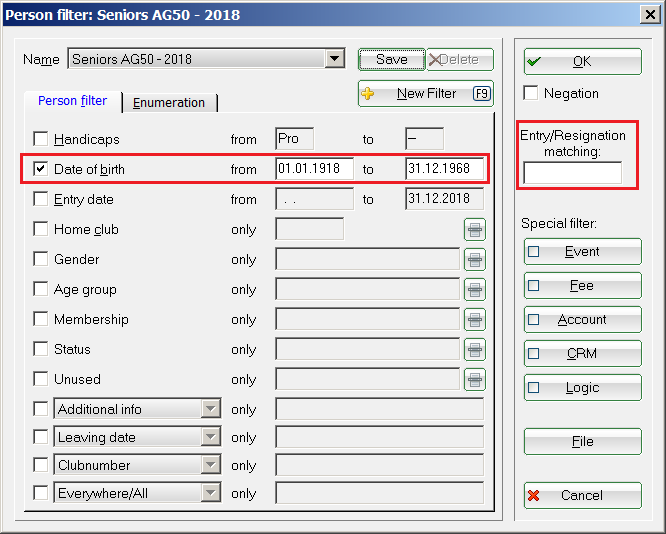This screenshot has width=666, height=534.
Task: Click the Entry/Resignation matching input field
Action: point(573,174)
